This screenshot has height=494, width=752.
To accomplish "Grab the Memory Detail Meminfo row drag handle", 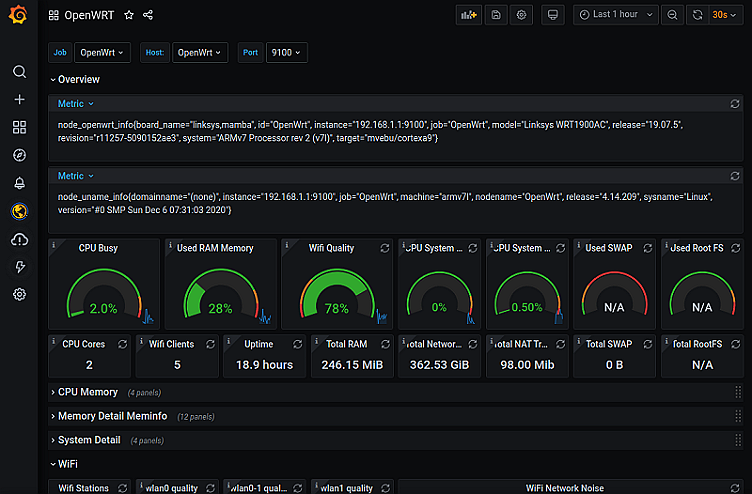I will pos(738,416).
